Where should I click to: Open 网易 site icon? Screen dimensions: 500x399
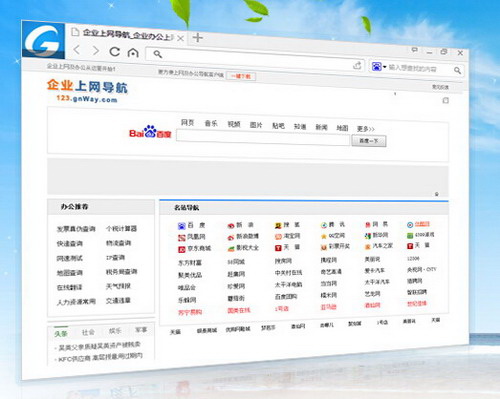coord(368,225)
